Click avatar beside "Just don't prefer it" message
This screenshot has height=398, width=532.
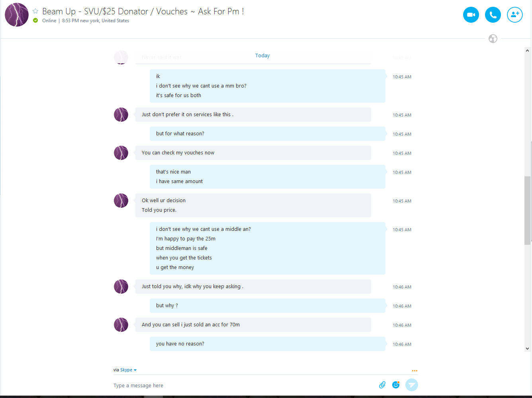pyautogui.click(x=121, y=115)
